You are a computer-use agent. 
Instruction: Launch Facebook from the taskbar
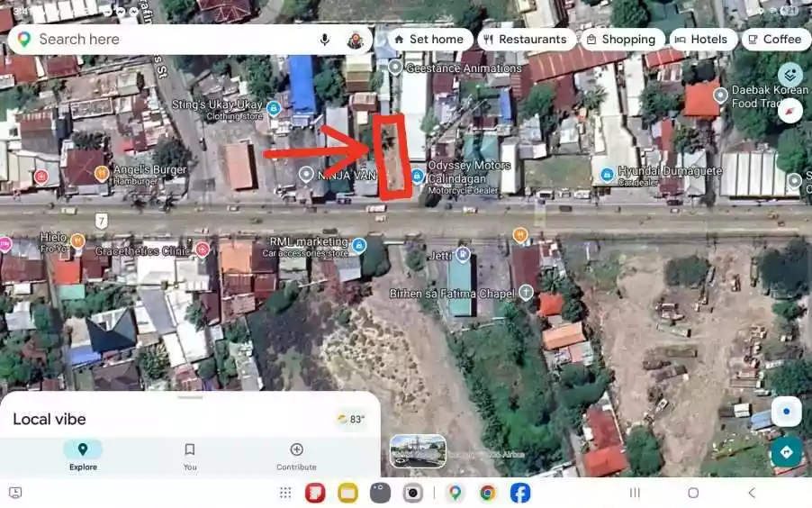click(520, 493)
